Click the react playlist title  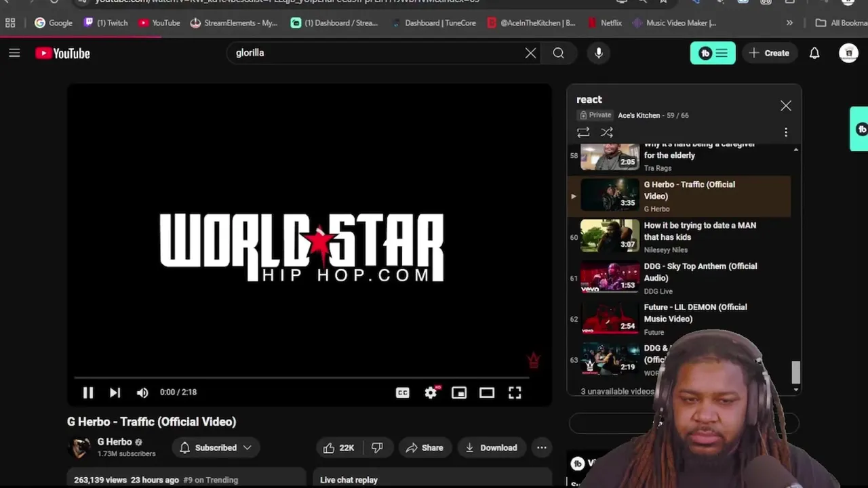pyautogui.click(x=589, y=100)
